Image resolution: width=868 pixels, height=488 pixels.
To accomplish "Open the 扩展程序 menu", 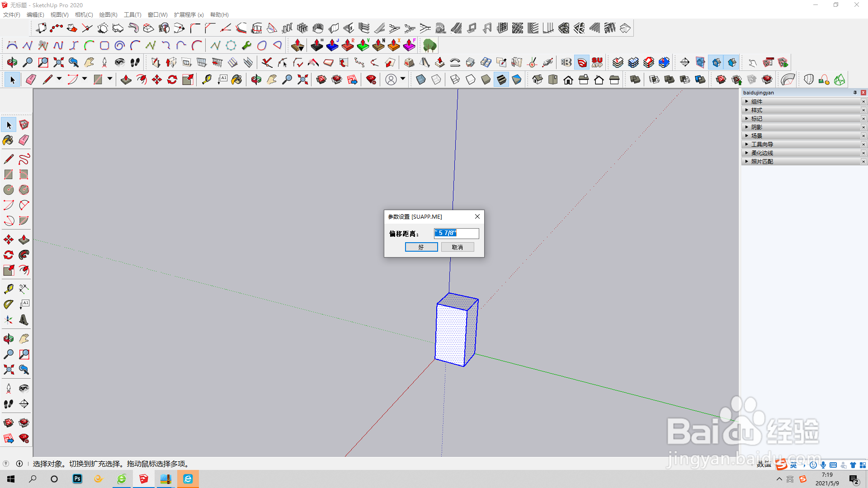I will 189,14.
